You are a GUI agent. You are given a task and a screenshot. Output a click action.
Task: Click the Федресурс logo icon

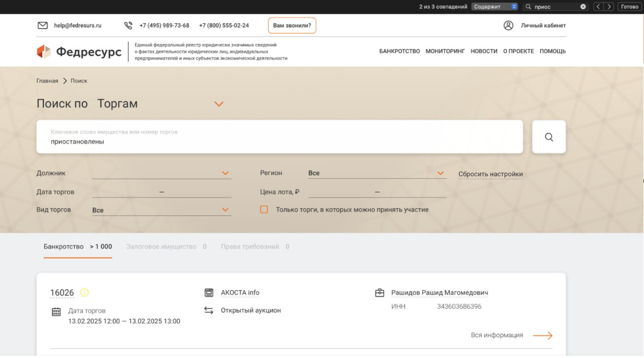pyautogui.click(x=43, y=52)
